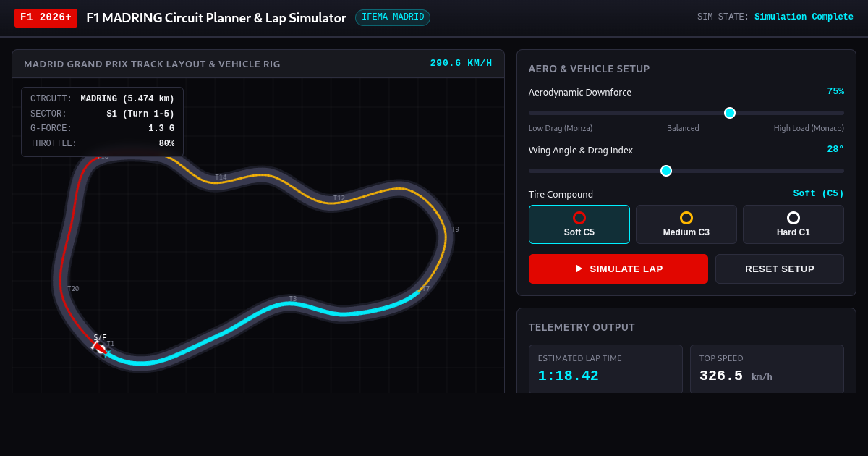Click the Madrid Grand Prix track layout header
868x456 pixels.
click(x=152, y=64)
